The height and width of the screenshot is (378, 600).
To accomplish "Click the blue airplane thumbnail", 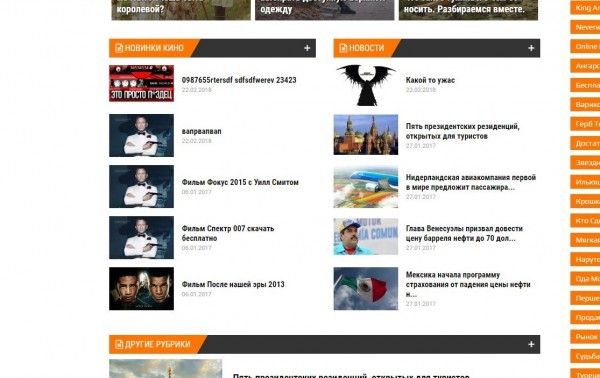I will coord(366,187).
